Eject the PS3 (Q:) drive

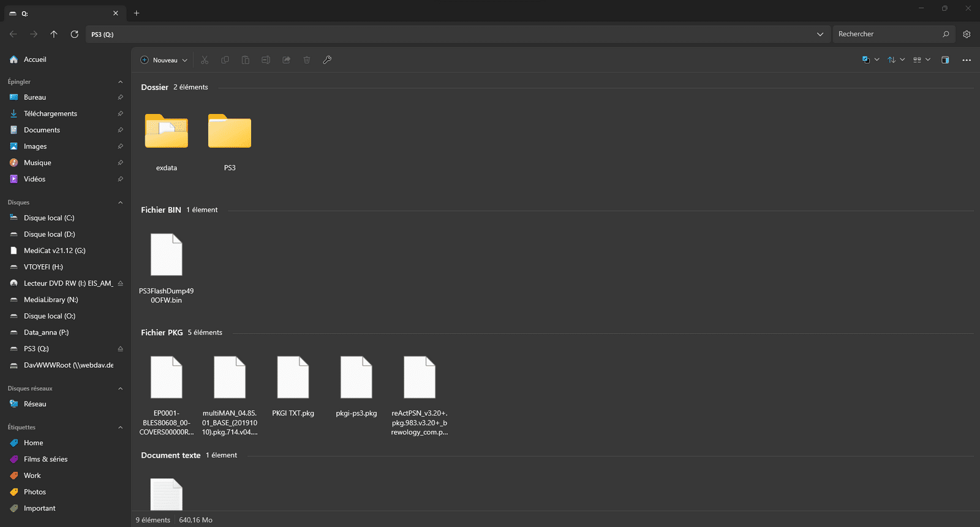[x=120, y=349]
